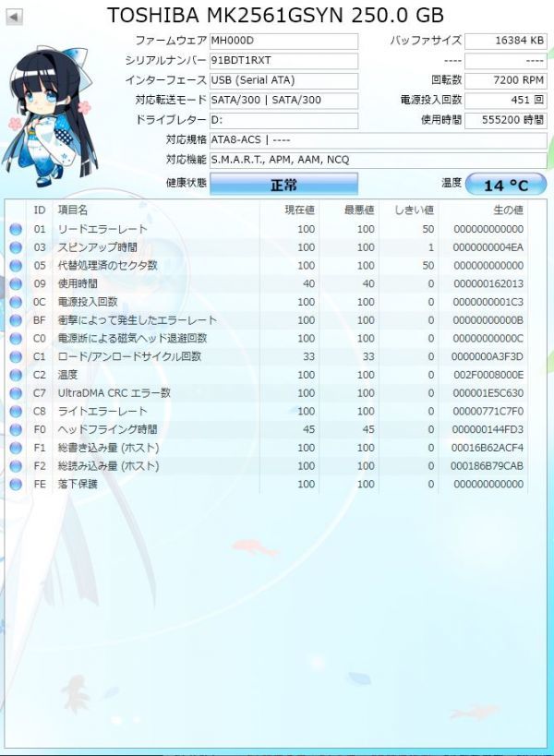Select the 代替処理済のセクタ数 attribute name
This screenshot has width=554, height=756.
(x=107, y=266)
